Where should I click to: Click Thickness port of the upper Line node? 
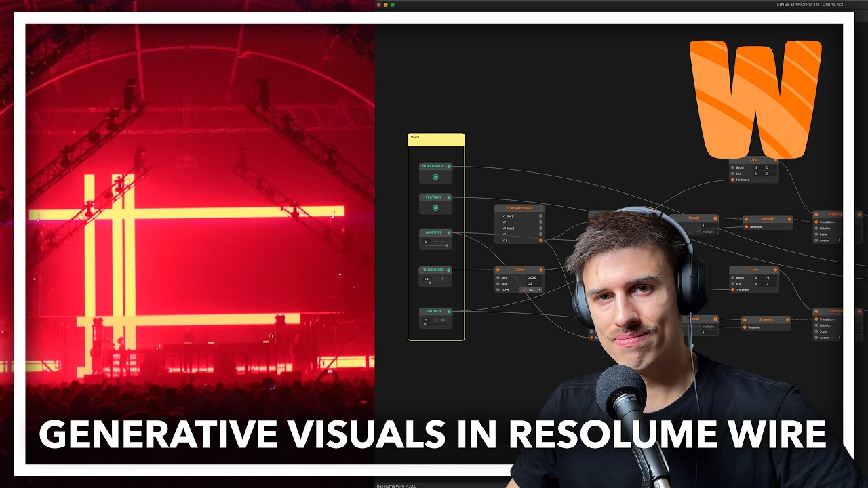point(732,180)
